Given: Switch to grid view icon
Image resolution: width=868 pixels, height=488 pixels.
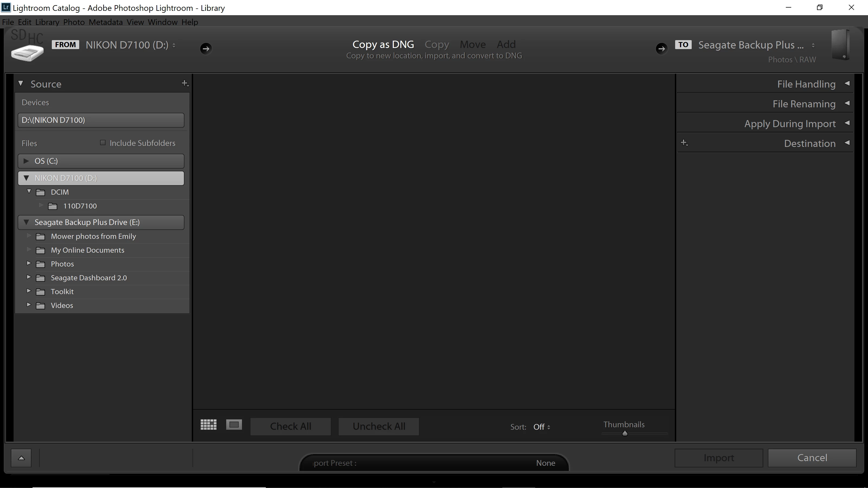Looking at the screenshot, I should click(x=208, y=425).
